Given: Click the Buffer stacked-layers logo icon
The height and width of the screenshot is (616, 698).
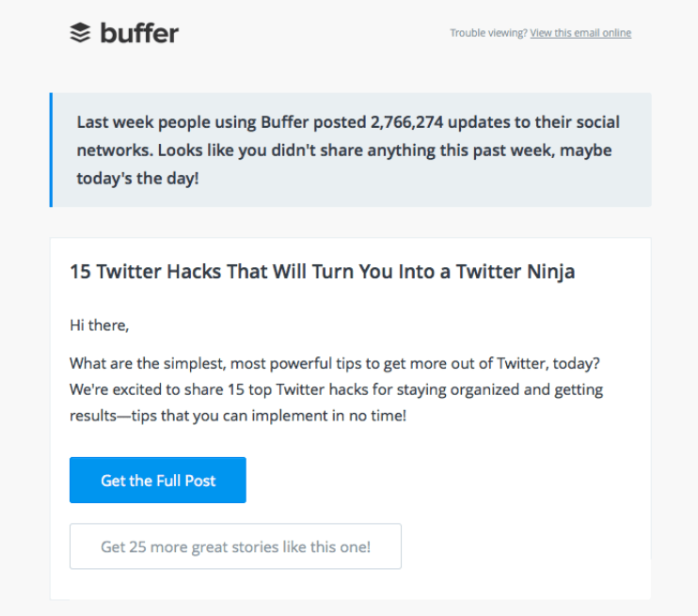Looking at the screenshot, I should [81, 33].
